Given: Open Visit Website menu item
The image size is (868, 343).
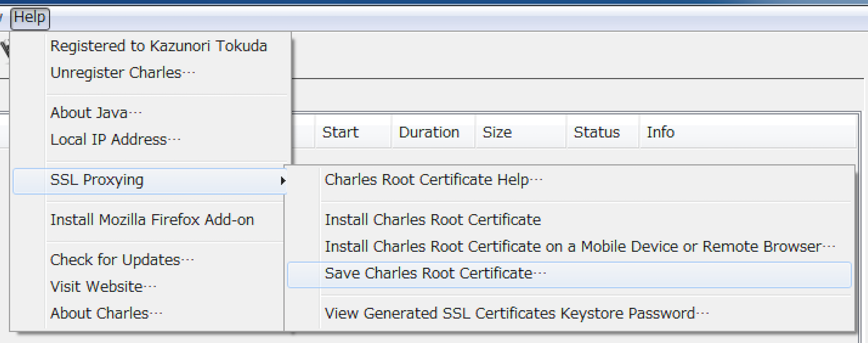Looking at the screenshot, I should pos(103,287).
